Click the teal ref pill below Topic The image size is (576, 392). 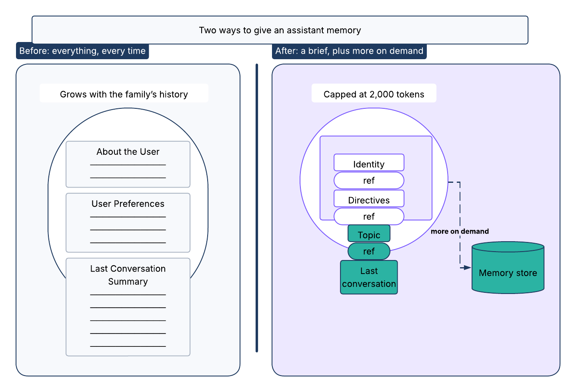click(x=369, y=251)
